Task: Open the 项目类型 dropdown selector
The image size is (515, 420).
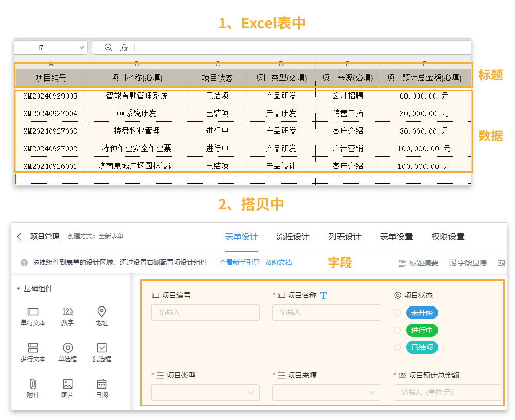Action: [205, 393]
